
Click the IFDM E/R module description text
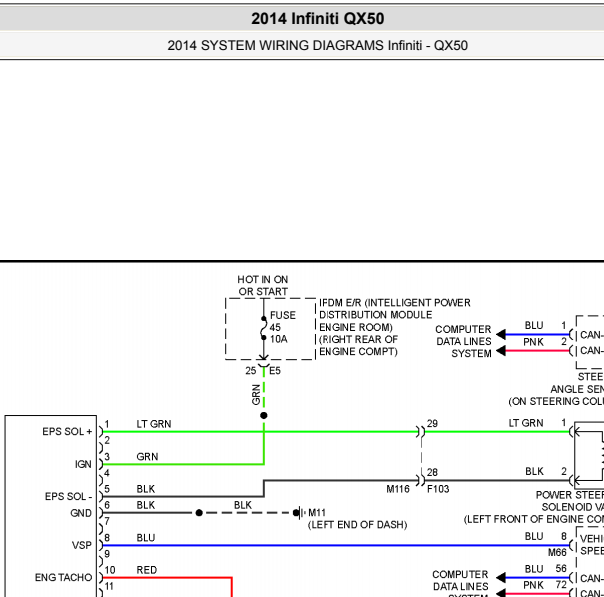(x=394, y=327)
